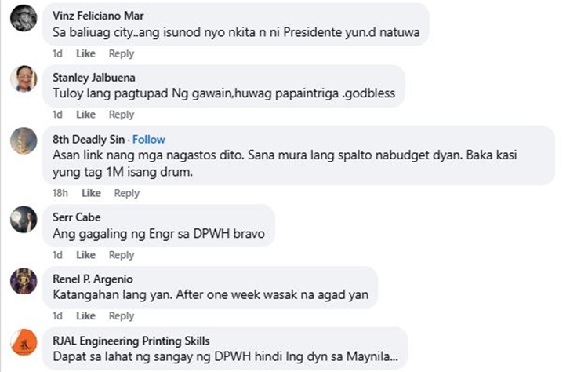Like Stanley Jalbuena's comment

86,115
